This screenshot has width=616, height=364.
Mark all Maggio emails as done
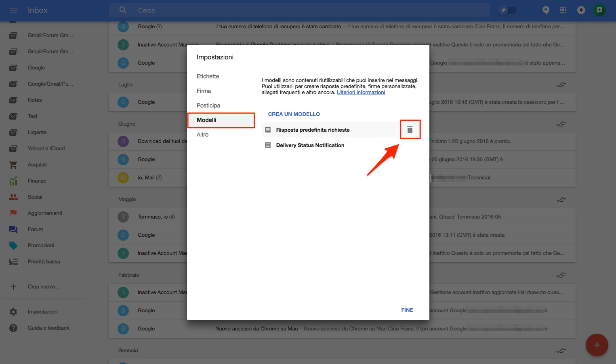click(x=561, y=200)
